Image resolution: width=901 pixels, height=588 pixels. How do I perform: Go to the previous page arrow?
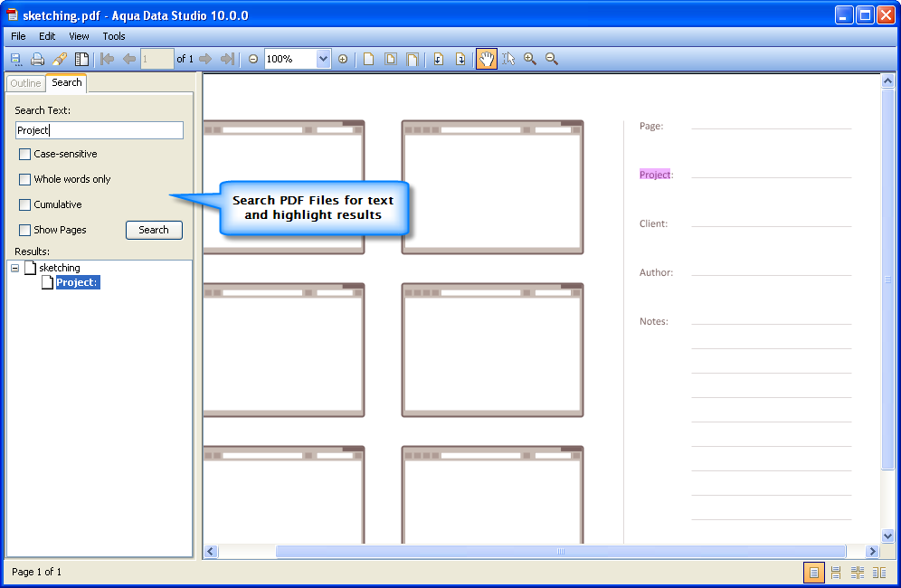[129, 59]
